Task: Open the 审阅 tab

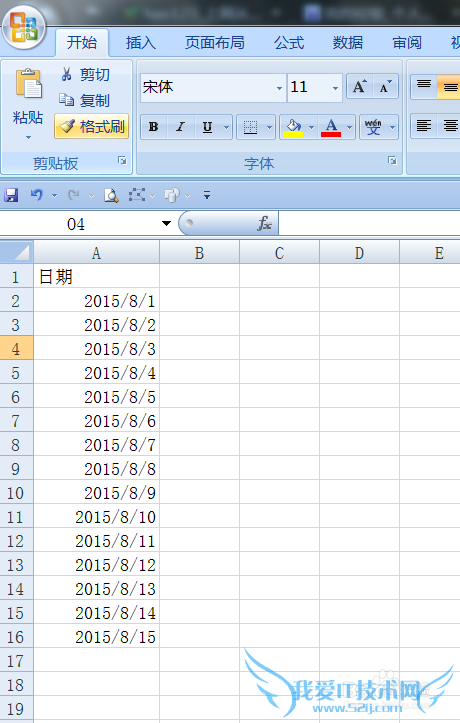Action: (407, 43)
